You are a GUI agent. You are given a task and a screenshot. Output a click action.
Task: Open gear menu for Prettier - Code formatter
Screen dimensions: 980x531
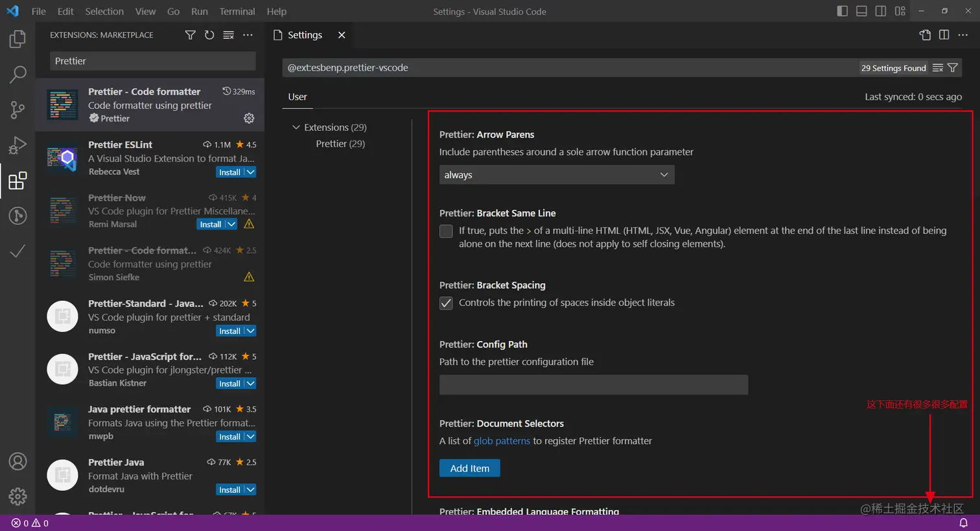tap(249, 118)
